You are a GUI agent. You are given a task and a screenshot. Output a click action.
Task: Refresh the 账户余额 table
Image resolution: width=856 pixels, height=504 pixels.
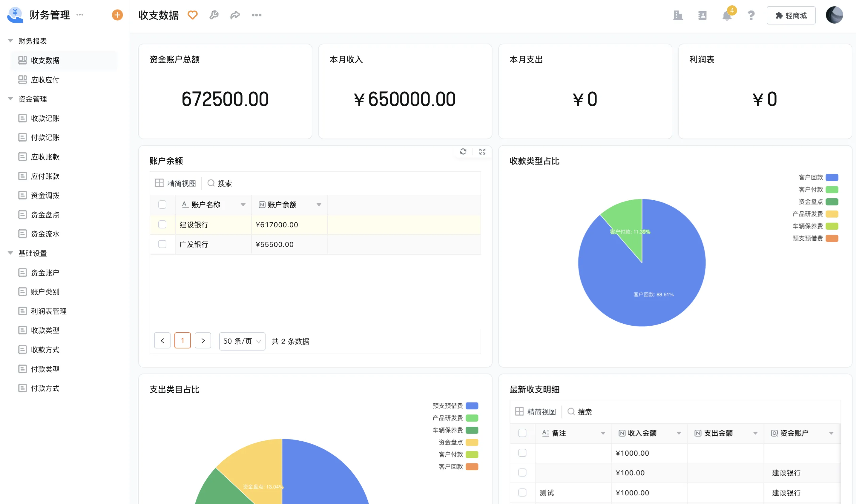coord(463,151)
